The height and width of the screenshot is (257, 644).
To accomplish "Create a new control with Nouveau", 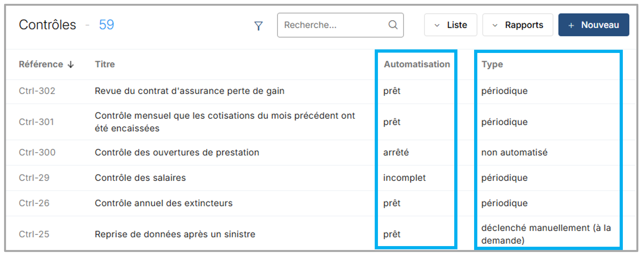I will point(594,25).
